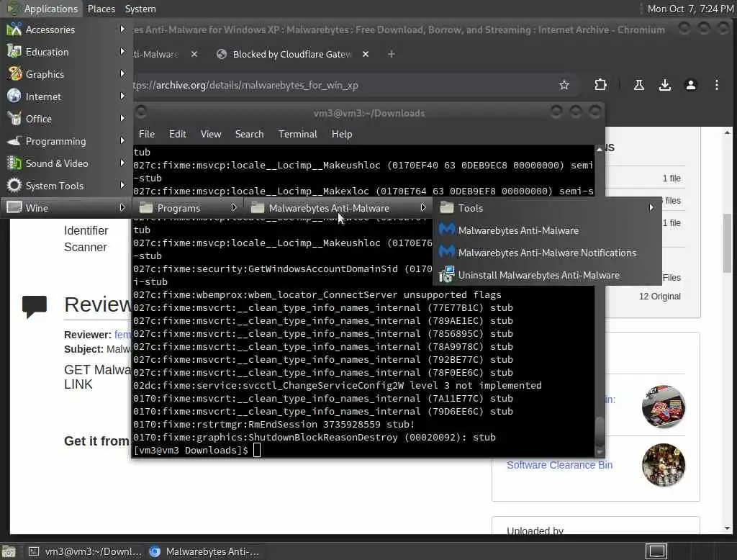
Task: Click the Graphics paintbrush icon
Action: coord(14,74)
